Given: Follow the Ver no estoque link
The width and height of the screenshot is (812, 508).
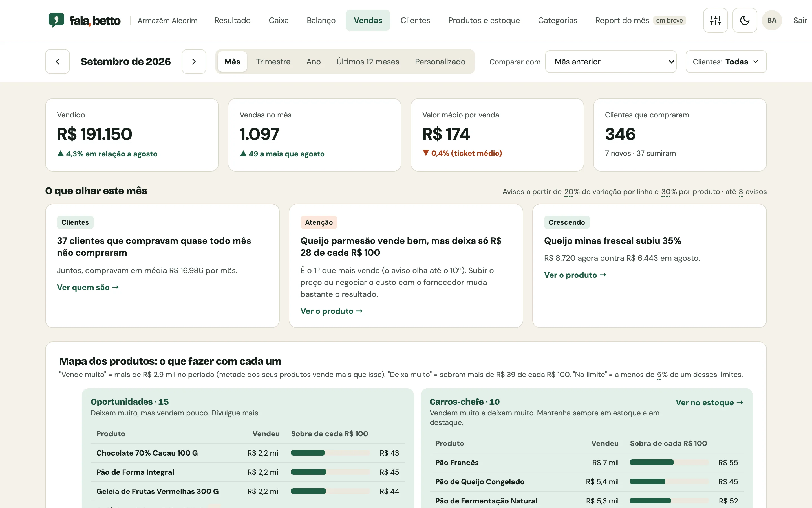Looking at the screenshot, I should 709,402.
